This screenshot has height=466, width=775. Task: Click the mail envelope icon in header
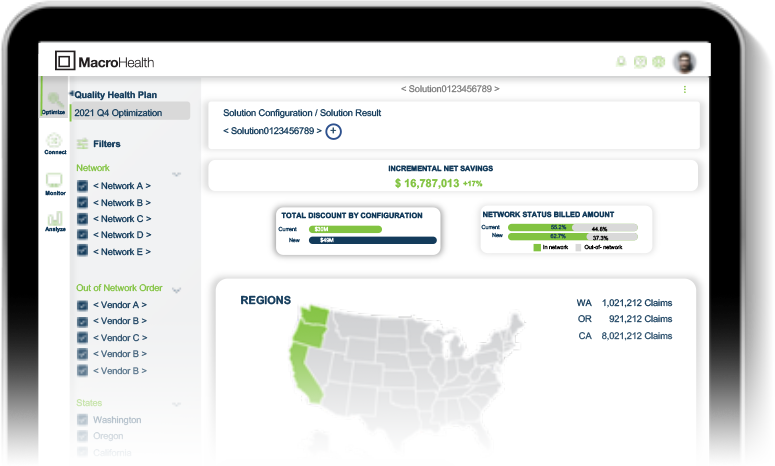pos(640,62)
